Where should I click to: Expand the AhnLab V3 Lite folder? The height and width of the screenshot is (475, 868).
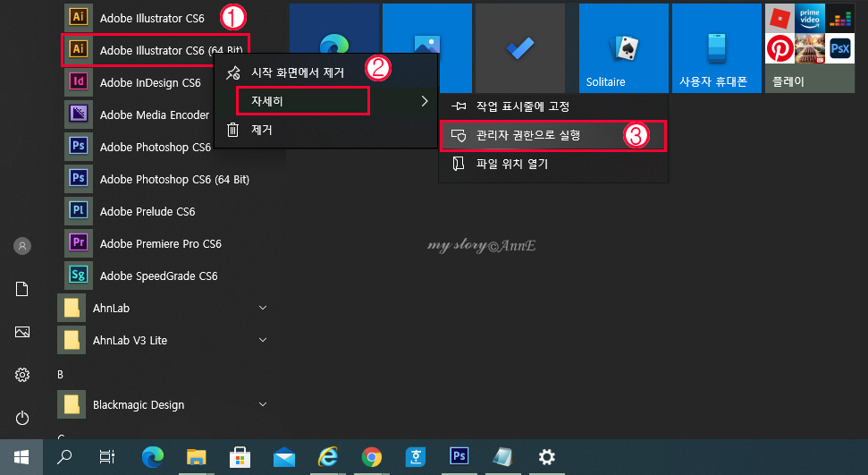pyautogui.click(x=164, y=340)
